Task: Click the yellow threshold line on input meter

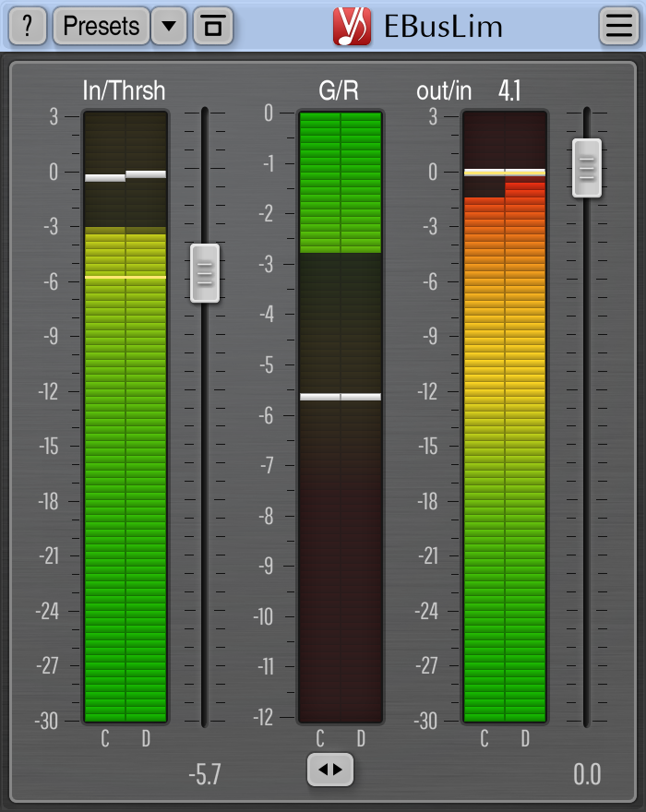Action: pyautogui.click(x=126, y=277)
